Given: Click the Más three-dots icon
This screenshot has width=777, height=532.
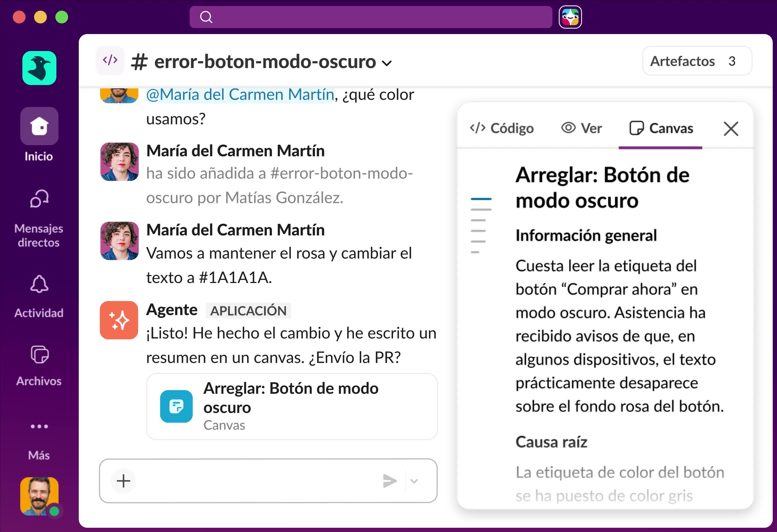Looking at the screenshot, I should click(39, 426).
